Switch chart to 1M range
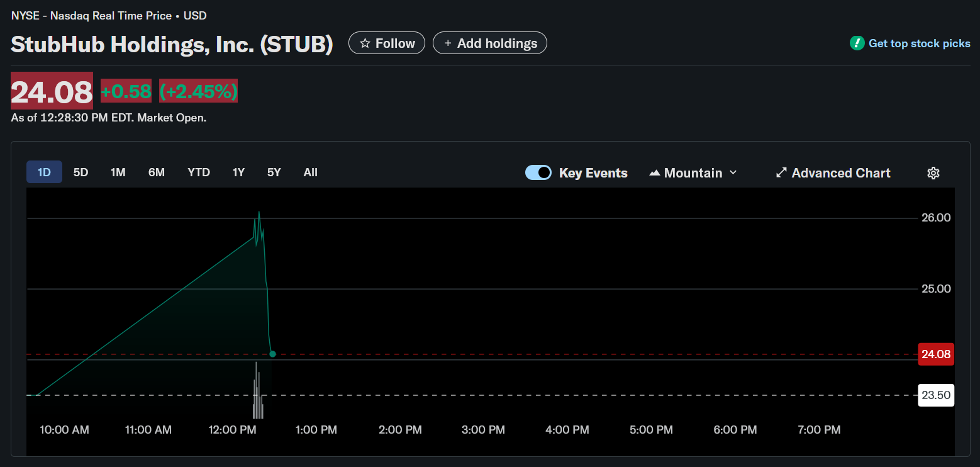The height and width of the screenshot is (467, 980). pos(118,172)
